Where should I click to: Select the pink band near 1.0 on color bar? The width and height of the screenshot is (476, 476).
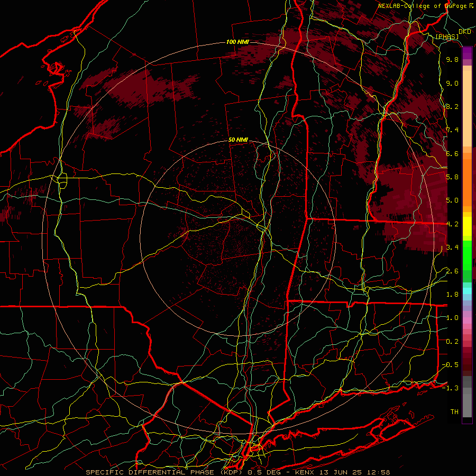pyautogui.click(x=467, y=321)
